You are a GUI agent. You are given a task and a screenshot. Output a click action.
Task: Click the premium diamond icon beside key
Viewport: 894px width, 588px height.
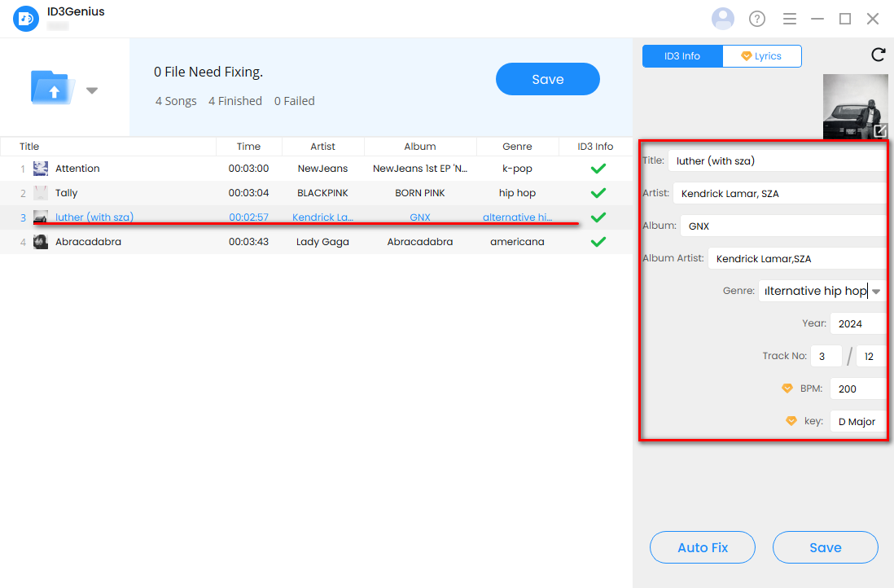click(791, 421)
